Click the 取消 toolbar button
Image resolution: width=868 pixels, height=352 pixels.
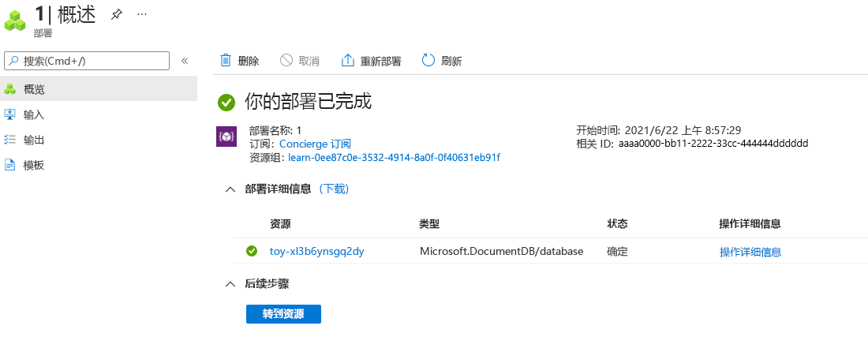click(300, 61)
